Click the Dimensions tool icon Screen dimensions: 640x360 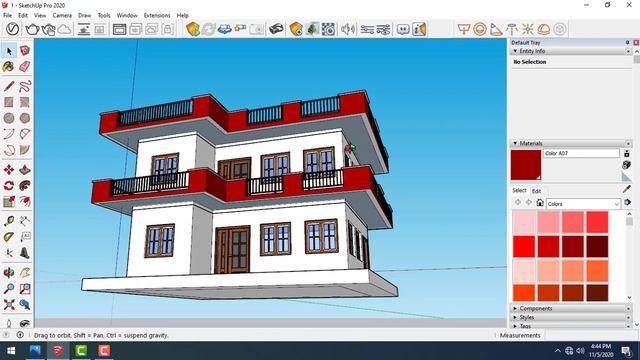coord(24,221)
